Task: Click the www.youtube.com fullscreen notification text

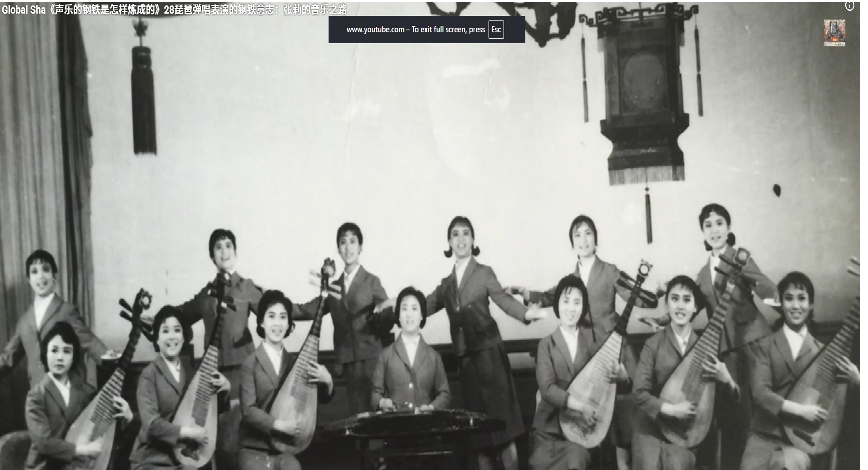Action: (x=415, y=30)
